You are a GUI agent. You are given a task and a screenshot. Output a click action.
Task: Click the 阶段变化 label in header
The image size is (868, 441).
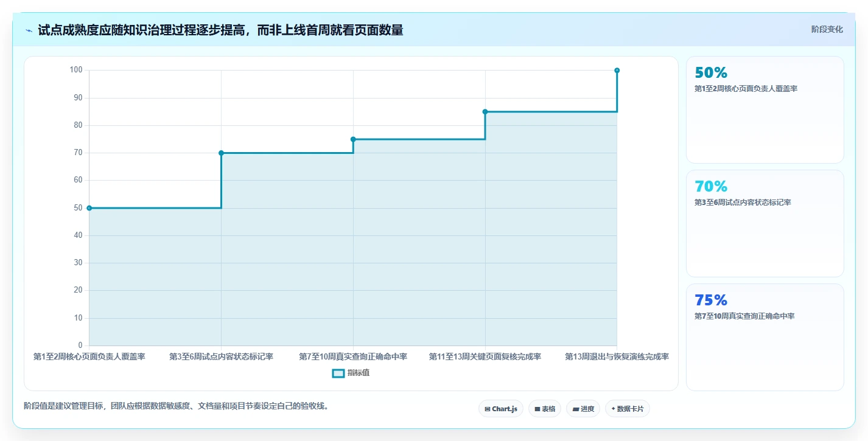pos(827,29)
